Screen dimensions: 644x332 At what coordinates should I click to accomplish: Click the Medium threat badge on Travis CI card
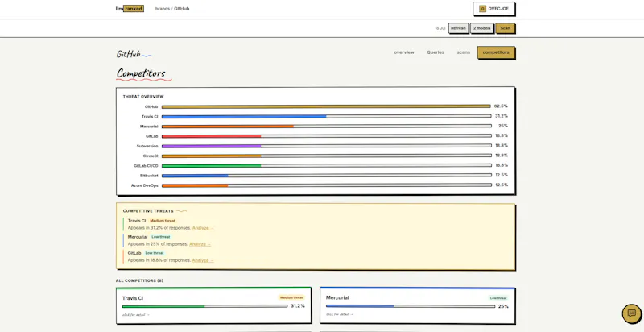(291, 297)
